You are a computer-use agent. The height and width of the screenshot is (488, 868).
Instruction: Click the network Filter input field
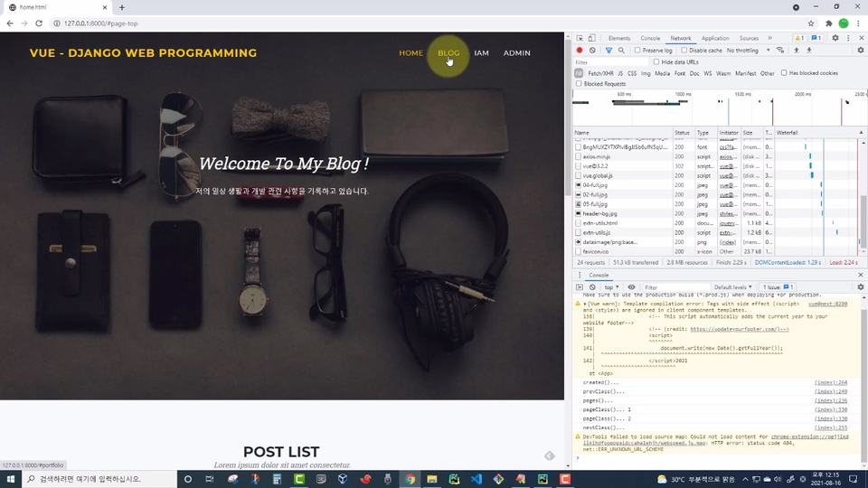click(610, 62)
